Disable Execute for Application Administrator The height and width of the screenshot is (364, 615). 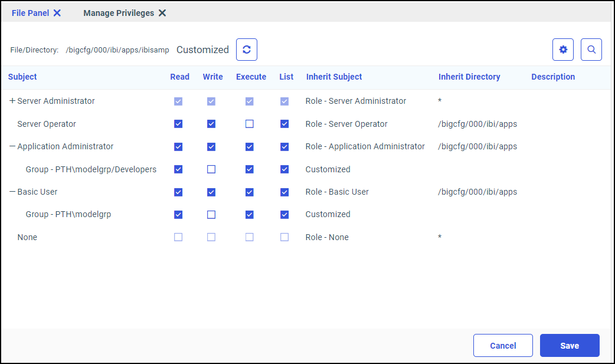249,146
